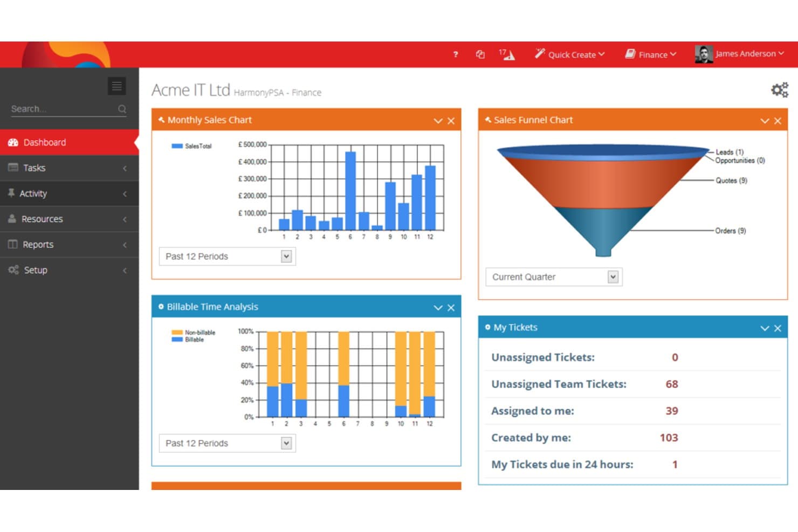Image resolution: width=798 pixels, height=532 pixels.
Task: Open the James Anderson user menu
Action: click(749, 53)
